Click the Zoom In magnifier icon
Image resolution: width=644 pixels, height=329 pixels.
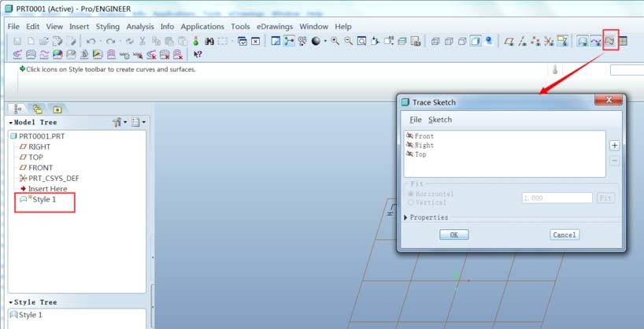pyautogui.click(x=335, y=41)
